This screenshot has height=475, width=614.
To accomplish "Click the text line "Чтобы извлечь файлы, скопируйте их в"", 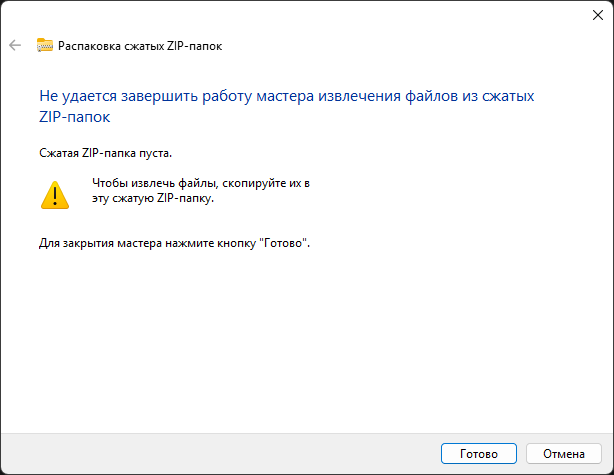I will tap(201, 184).
